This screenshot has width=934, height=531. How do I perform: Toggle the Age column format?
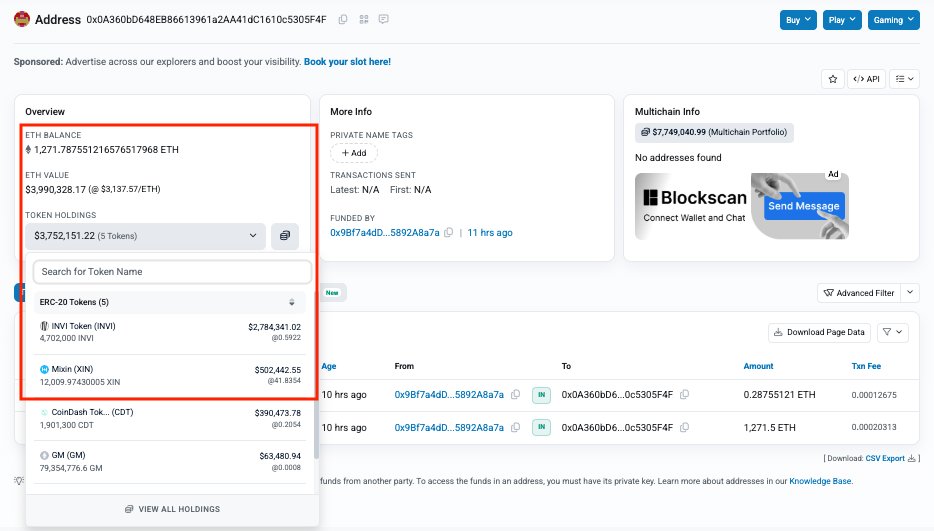(x=329, y=367)
